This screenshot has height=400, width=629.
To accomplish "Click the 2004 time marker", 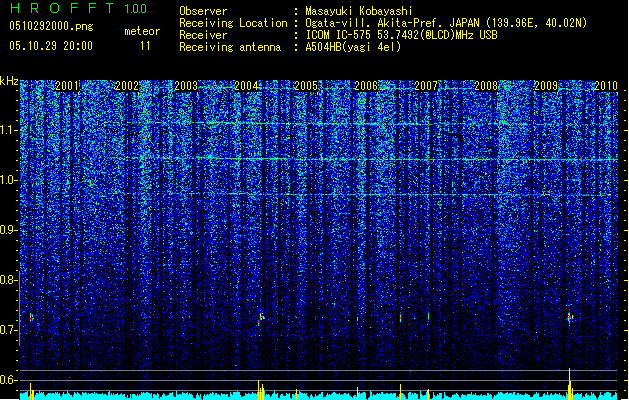I will [246, 85].
